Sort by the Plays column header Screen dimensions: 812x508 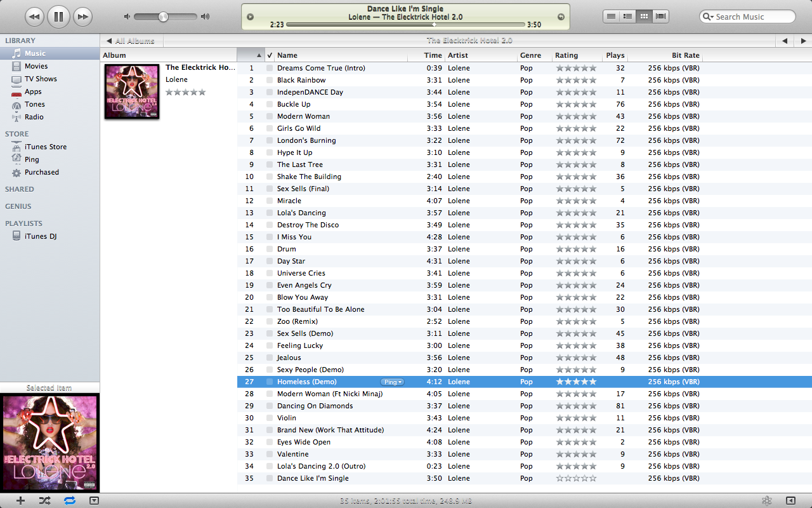pyautogui.click(x=615, y=55)
